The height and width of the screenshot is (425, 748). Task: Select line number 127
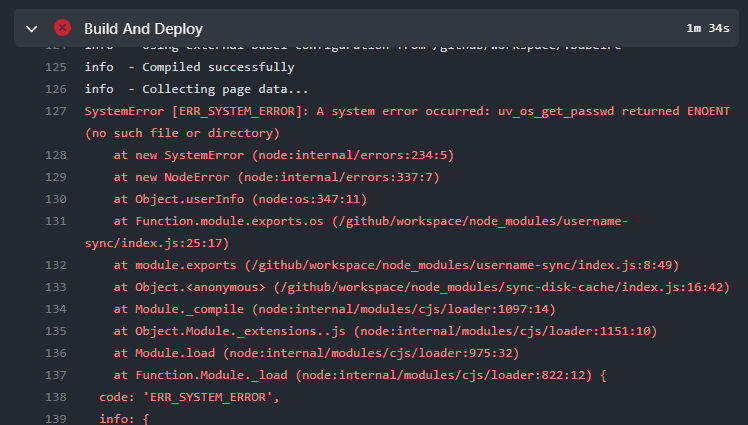(56, 111)
